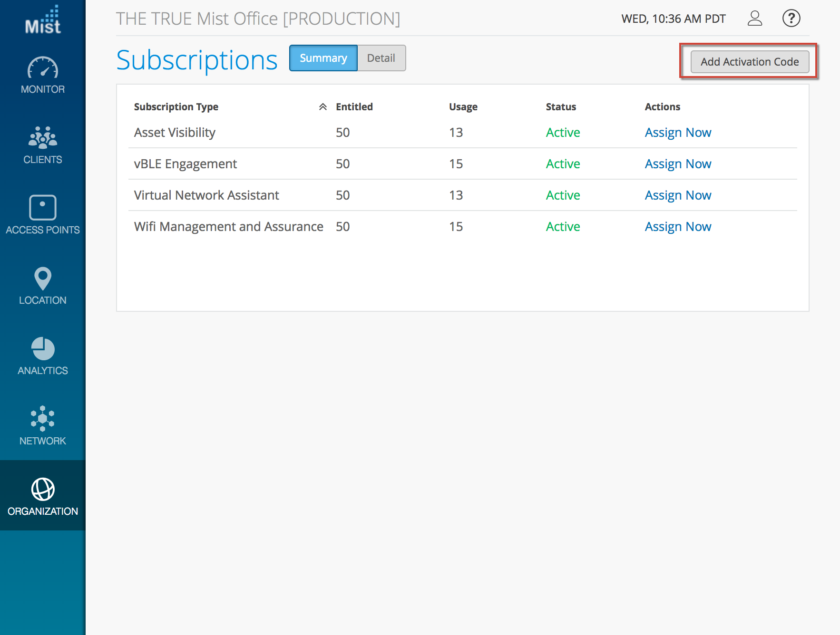Click usage 15 for Wifi Management and Assurance
This screenshot has width=840, height=635.
pyautogui.click(x=456, y=227)
